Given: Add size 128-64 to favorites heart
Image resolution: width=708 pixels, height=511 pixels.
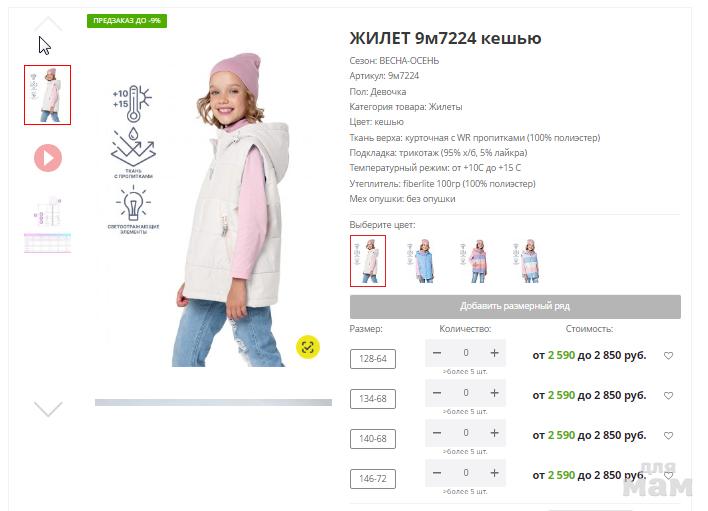Looking at the screenshot, I should pyautogui.click(x=669, y=356).
